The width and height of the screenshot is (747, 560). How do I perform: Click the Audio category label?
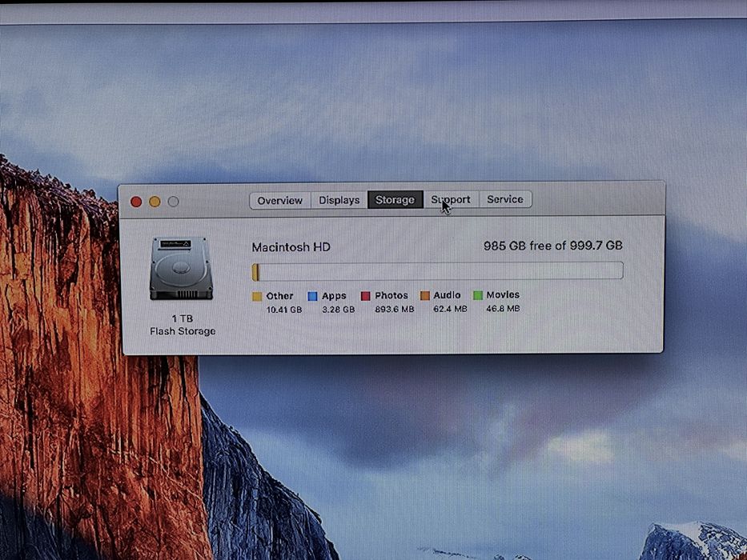447,295
